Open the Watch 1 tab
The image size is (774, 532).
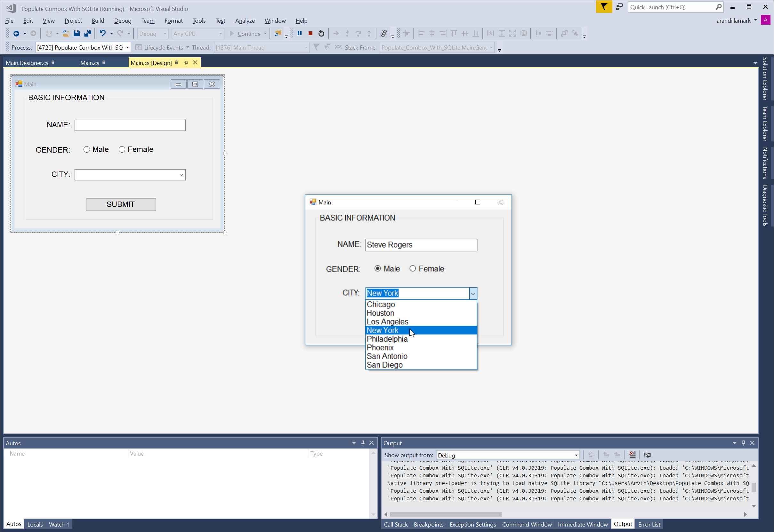click(59, 525)
